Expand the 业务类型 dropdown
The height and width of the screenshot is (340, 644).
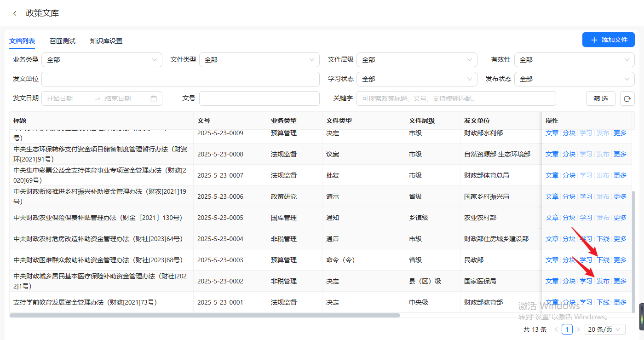[x=102, y=60]
